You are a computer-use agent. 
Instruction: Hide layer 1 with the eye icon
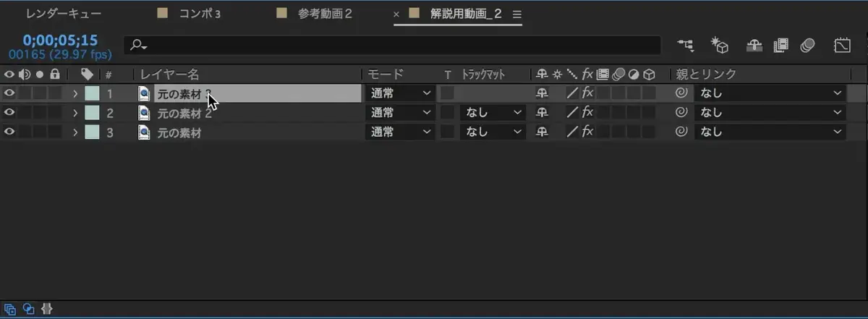tap(9, 93)
